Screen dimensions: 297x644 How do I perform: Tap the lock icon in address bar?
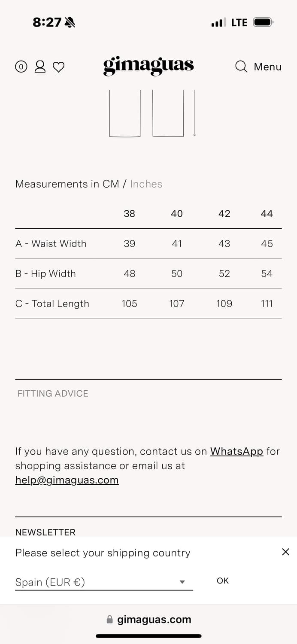(109, 620)
